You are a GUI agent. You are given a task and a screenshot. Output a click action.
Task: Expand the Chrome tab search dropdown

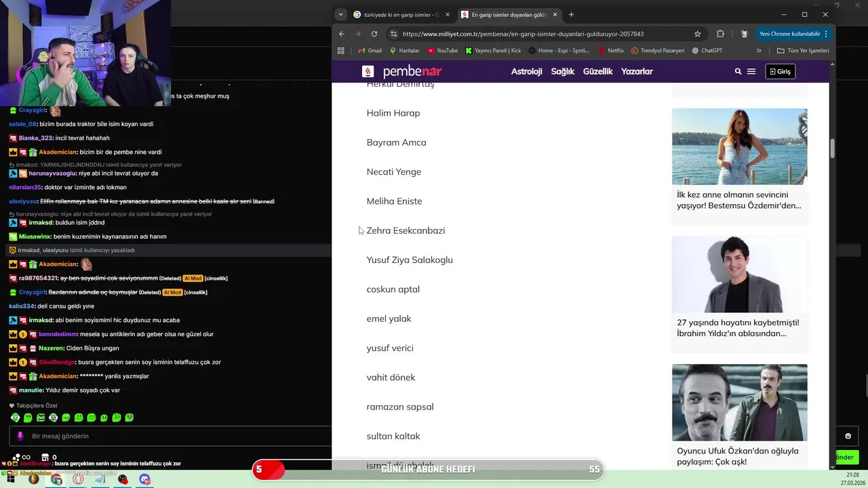tap(340, 14)
